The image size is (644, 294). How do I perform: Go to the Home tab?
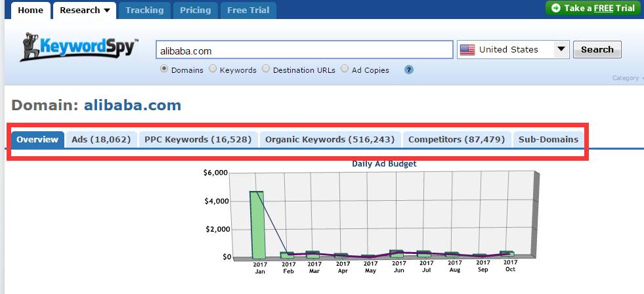[x=30, y=10]
